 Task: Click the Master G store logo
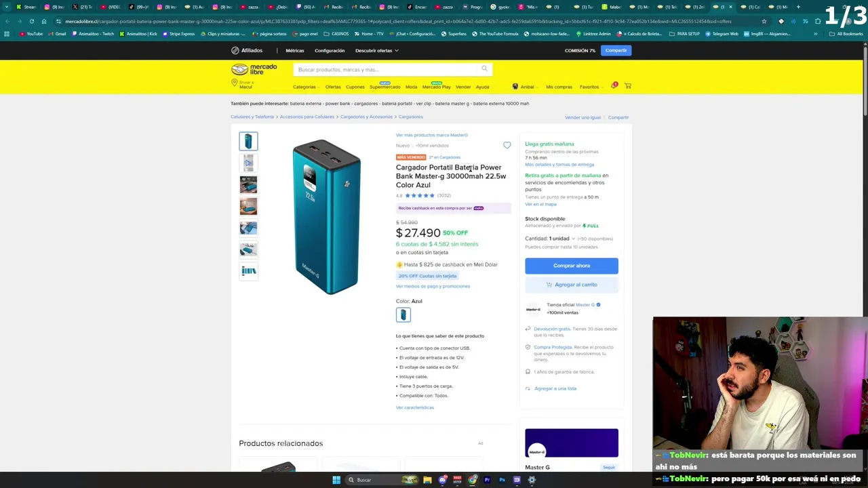click(533, 309)
